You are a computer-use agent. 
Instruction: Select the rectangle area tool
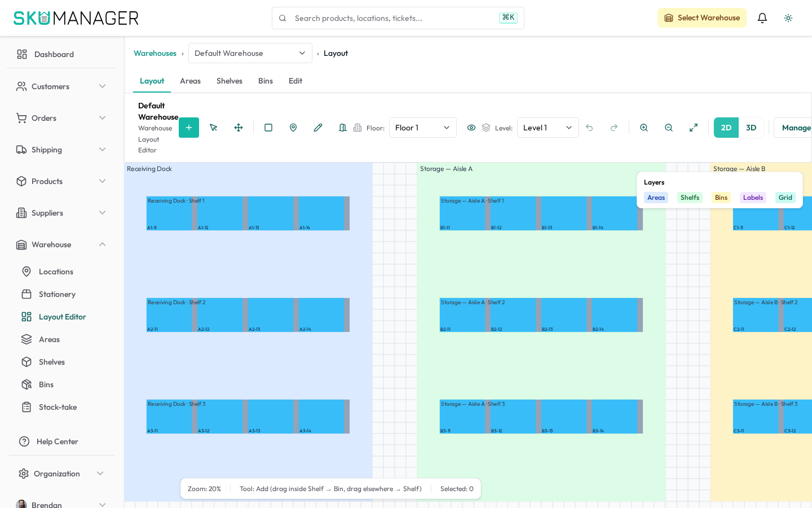(x=268, y=128)
